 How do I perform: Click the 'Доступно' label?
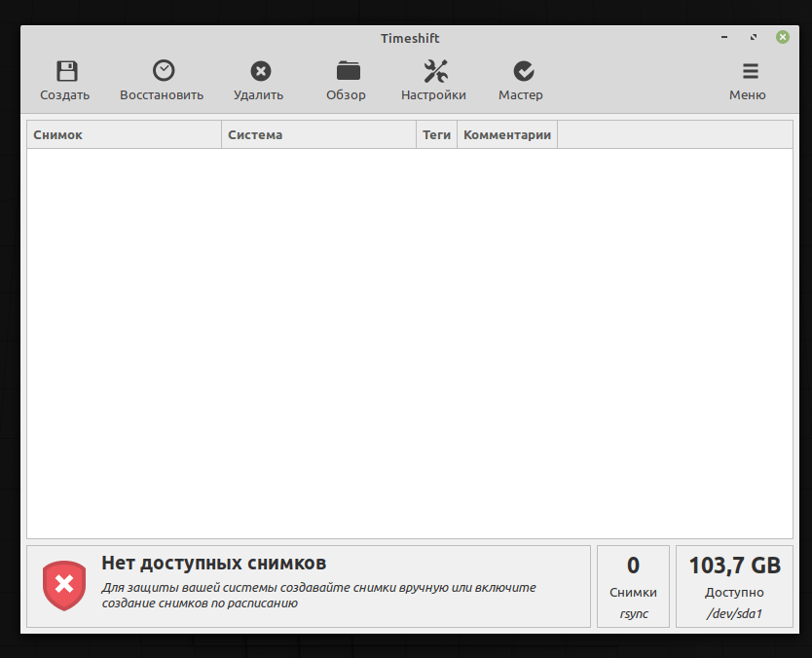[734, 592]
